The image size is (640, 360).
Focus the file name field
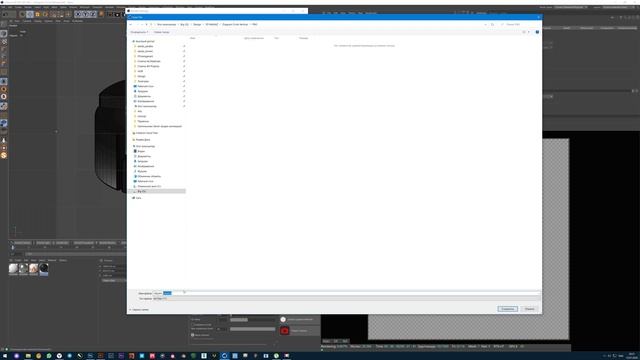coord(346,293)
